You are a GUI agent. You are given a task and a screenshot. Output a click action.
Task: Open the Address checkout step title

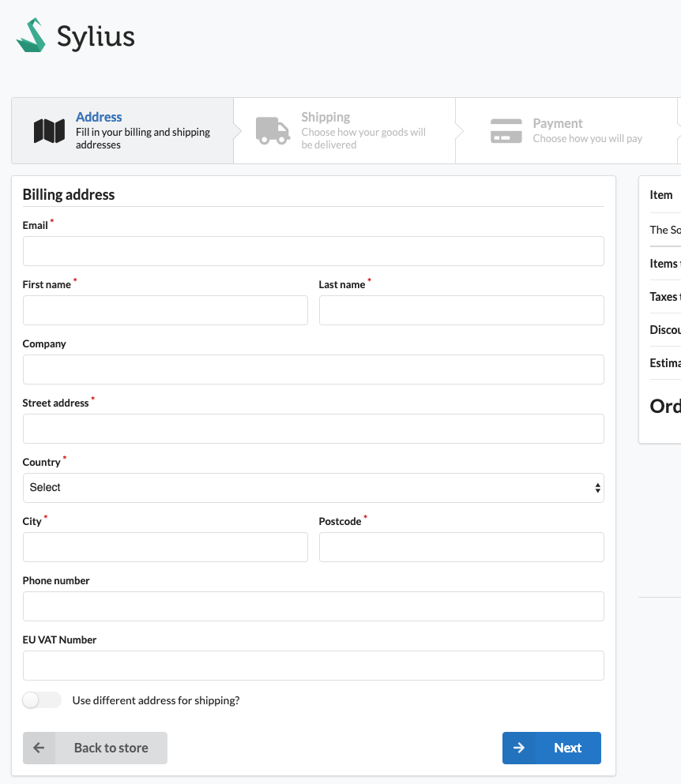99,117
